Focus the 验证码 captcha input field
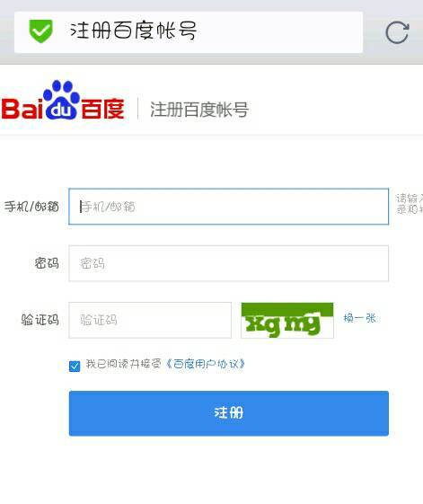The image size is (423, 504). [x=150, y=320]
